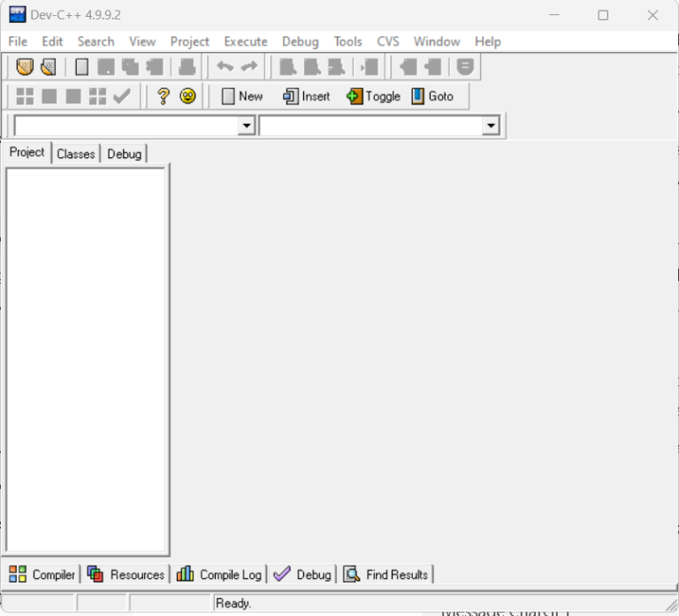The height and width of the screenshot is (616, 679).
Task: Open the Compile Log bottom tab
Action: pos(218,574)
